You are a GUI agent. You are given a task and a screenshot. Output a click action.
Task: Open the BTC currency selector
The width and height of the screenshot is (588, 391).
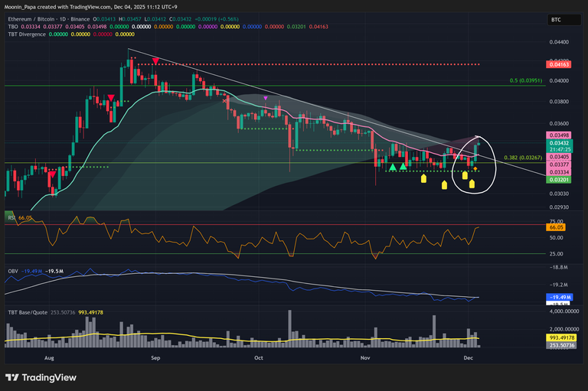[x=556, y=20]
